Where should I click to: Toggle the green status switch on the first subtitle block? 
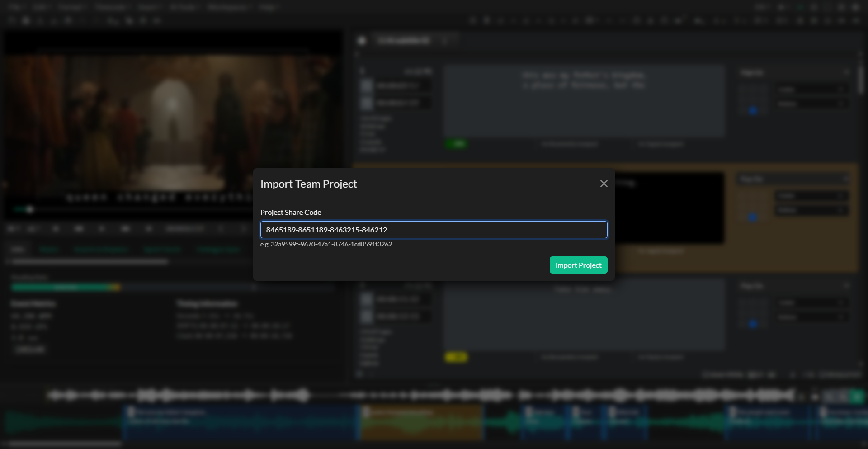click(x=457, y=144)
